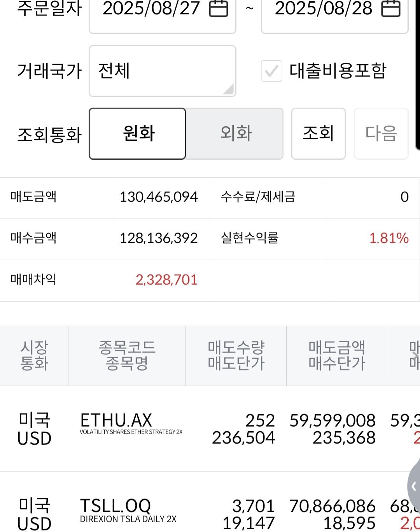Tap the 실현수익률 value 1.81%

388,238
